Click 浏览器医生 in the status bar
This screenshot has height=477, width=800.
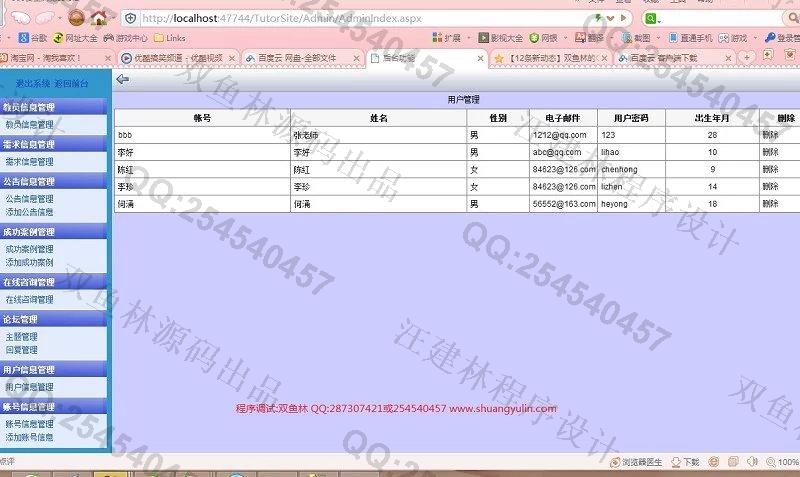tap(636, 462)
